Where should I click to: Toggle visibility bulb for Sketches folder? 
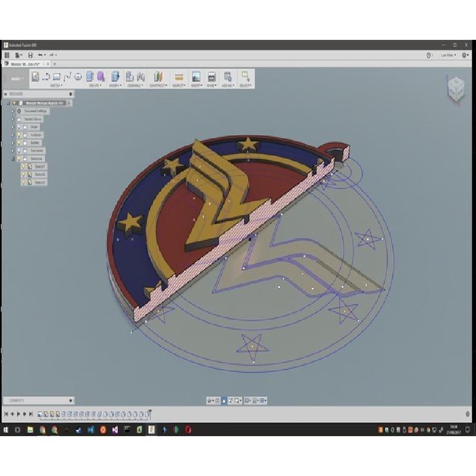coord(19,159)
